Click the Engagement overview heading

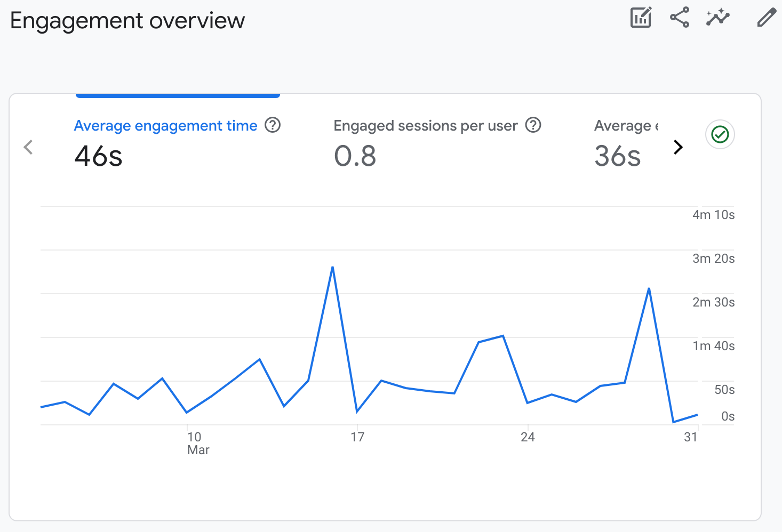click(x=127, y=21)
